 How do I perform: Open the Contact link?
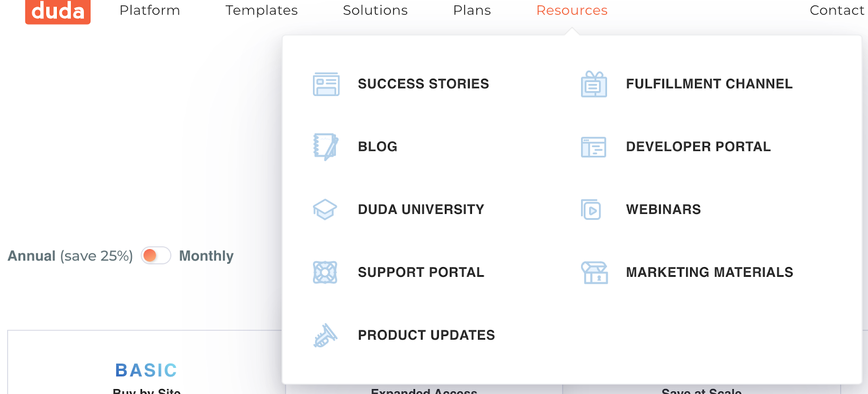pos(837,10)
